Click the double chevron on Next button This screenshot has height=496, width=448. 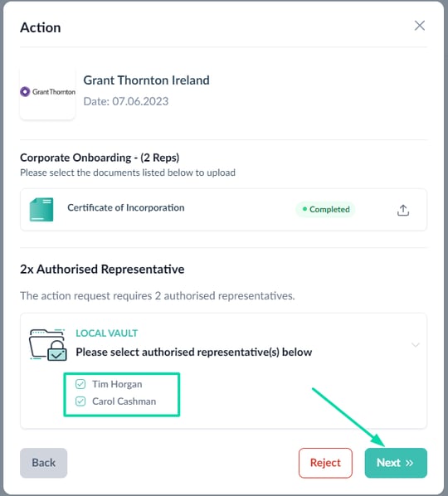(x=409, y=463)
